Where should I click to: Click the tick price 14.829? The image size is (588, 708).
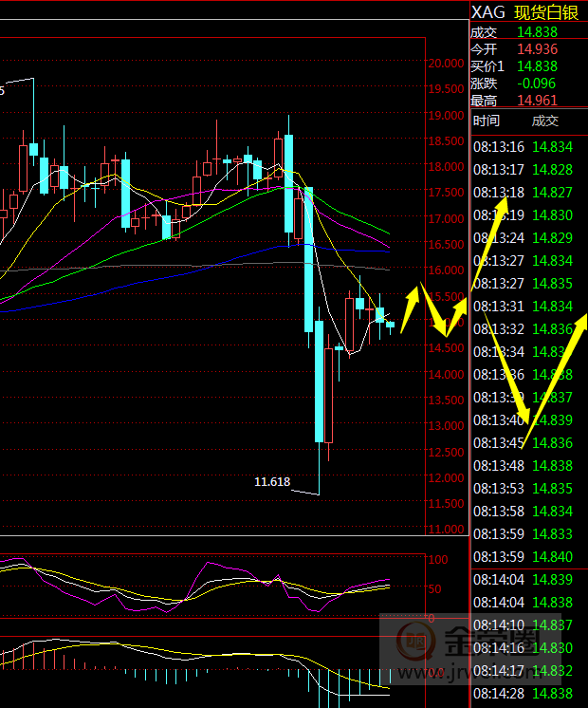(552, 238)
